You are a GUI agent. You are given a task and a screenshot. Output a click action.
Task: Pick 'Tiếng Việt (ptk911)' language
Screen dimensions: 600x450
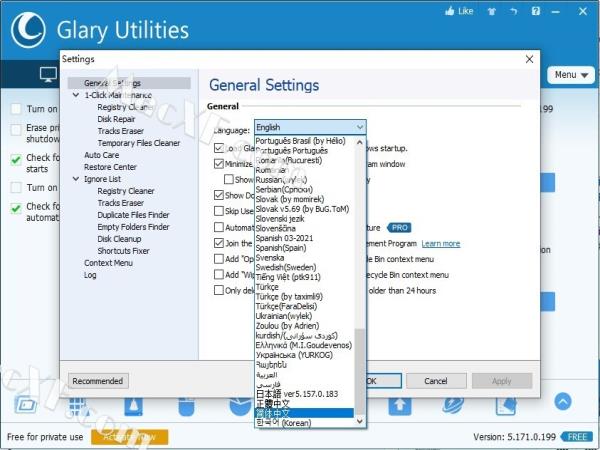tap(305, 277)
